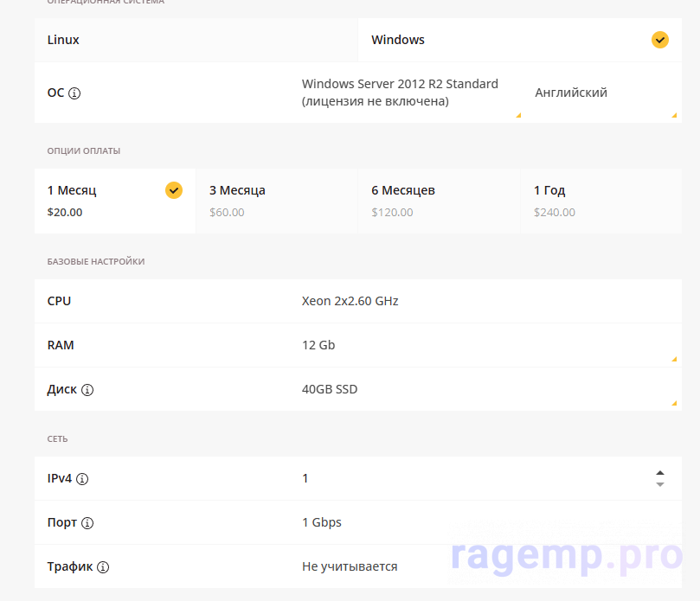Click info icon beside Диск label

(x=87, y=390)
